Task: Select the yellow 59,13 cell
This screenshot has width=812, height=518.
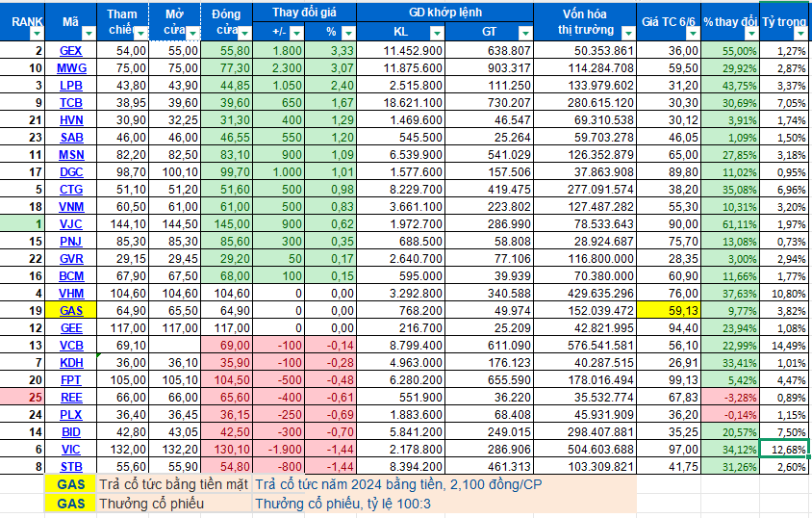Action: (669, 311)
